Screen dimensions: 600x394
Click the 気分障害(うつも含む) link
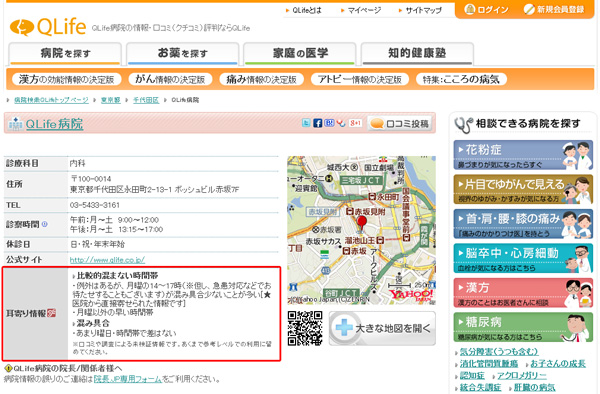499,352
